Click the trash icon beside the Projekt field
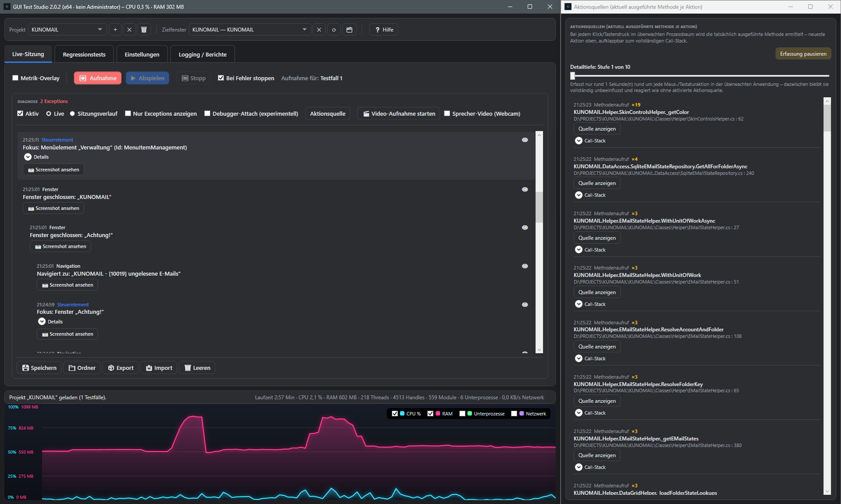Screen dimensions: 841x504 click(144, 30)
